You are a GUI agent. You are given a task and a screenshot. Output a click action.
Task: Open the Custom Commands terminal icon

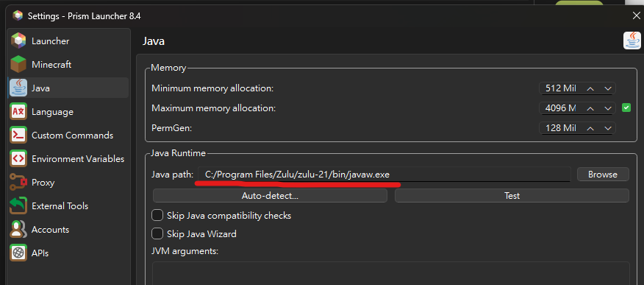pos(18,136)
